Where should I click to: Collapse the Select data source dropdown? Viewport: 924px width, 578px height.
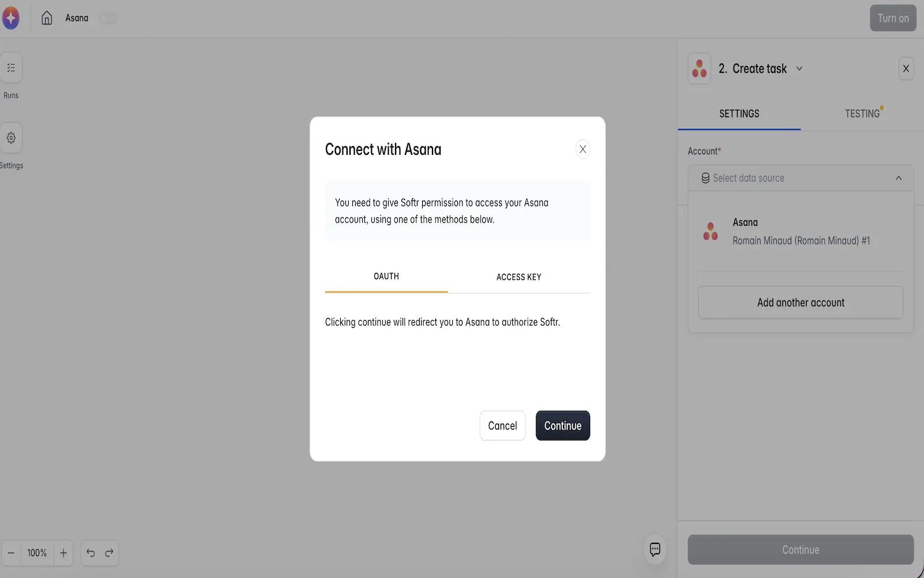(899, 178)
